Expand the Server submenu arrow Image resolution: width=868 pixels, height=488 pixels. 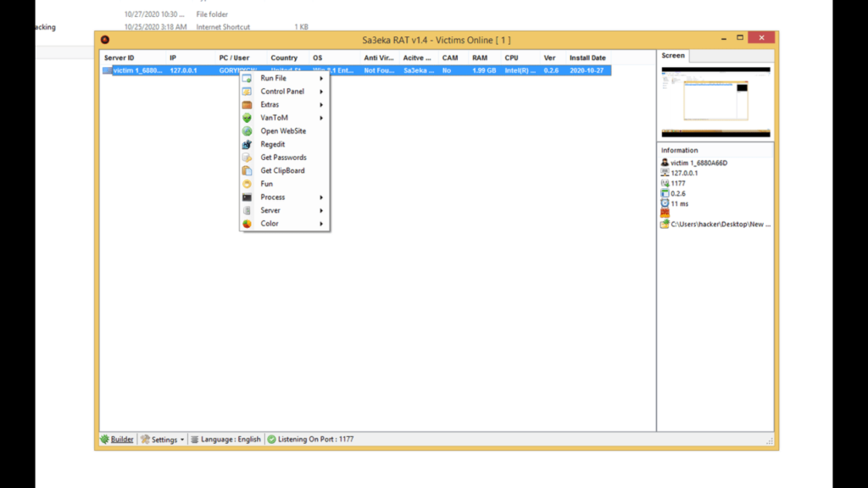321,211
